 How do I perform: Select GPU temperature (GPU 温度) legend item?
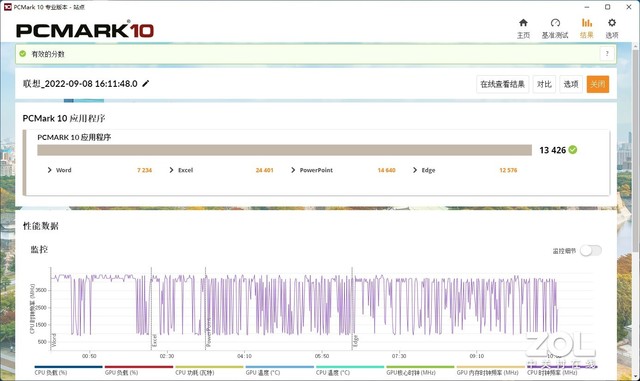coord(279,370)
